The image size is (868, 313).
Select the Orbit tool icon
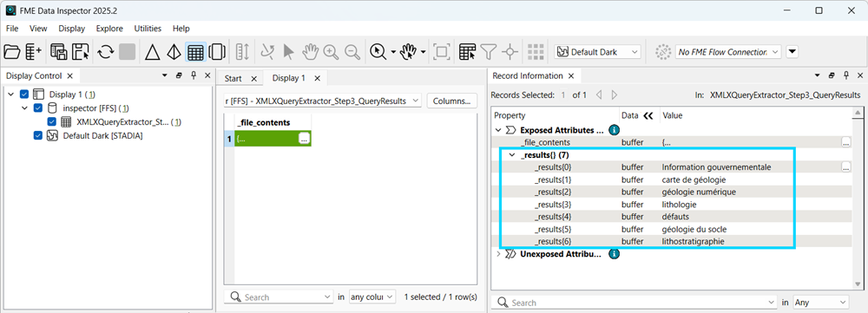pyautogui.click(x=267, y=52)
